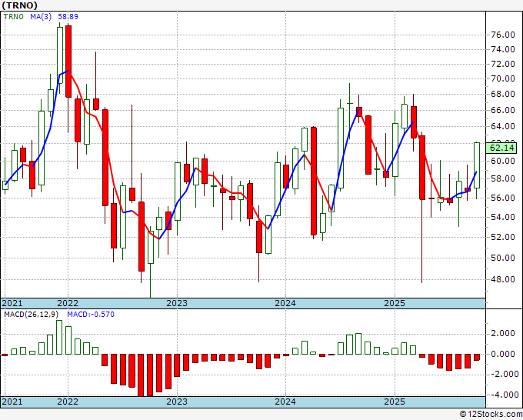The image size is (523, 420).
Task: Select the 62.14 current price tag
Action: tap(501, 148)
